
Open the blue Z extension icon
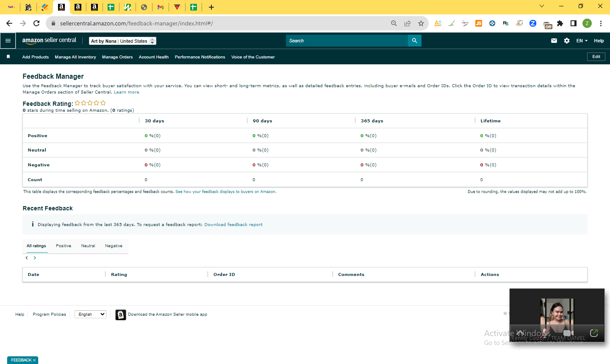pos(533,23)
